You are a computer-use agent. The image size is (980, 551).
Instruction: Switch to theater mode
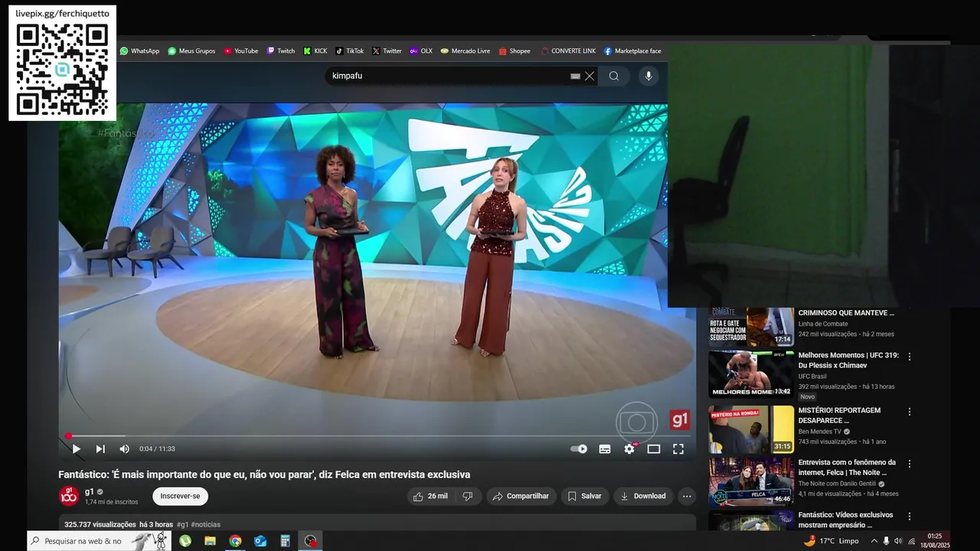(x=654, y=449)
